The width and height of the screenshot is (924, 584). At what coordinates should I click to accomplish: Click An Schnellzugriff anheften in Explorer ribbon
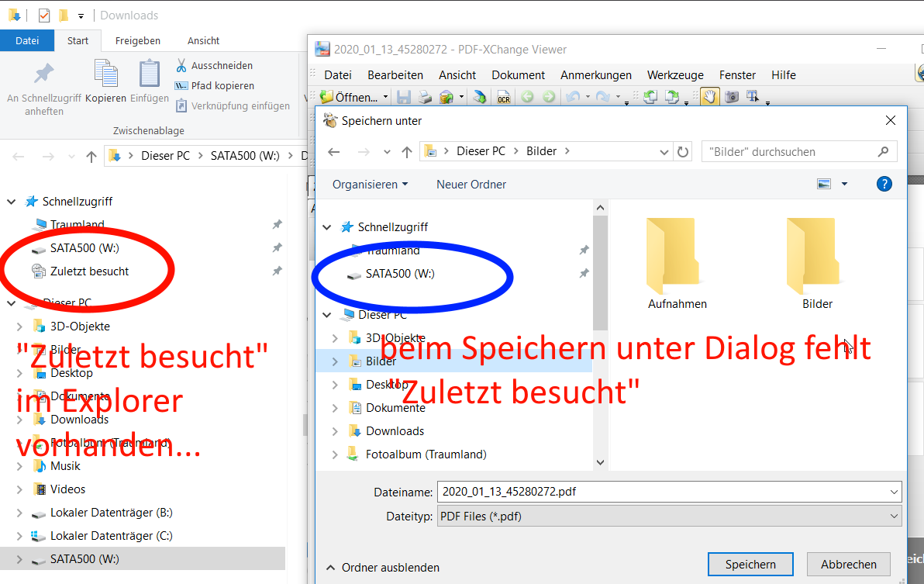click(44, 88)
